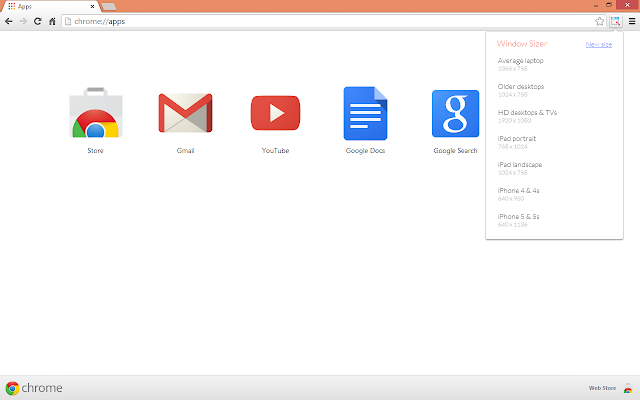Open the Chrome Web Store app
The image size is (640, 400).
(x=96, y=113)
